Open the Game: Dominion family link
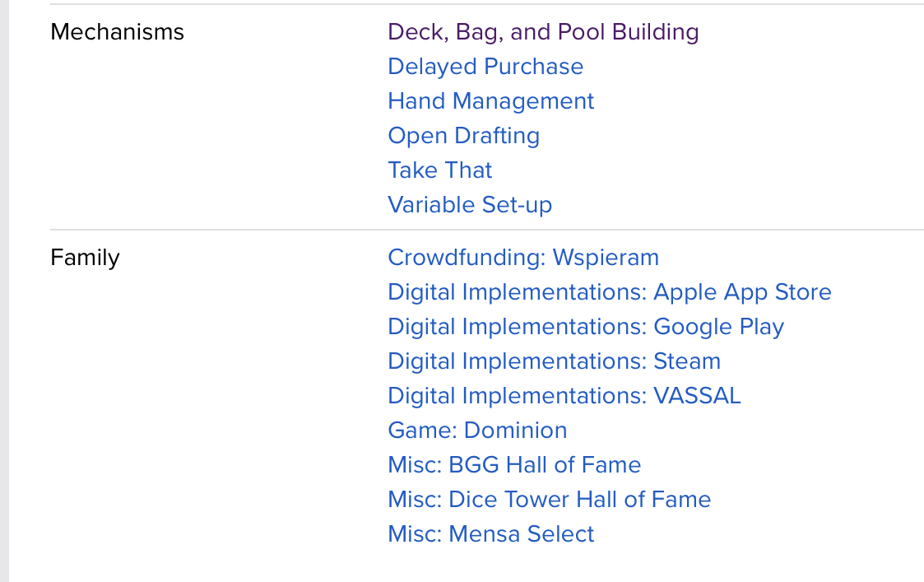 [477, 431]
